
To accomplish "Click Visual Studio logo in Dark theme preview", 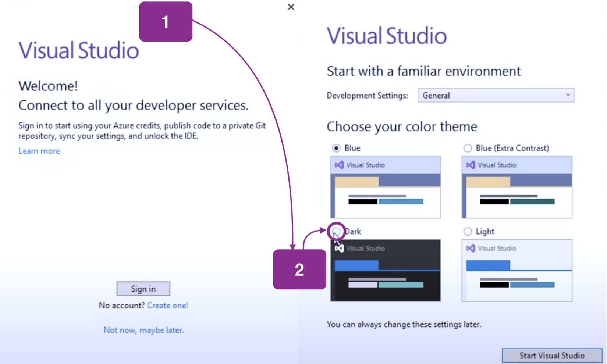I will tap(339, 249).
